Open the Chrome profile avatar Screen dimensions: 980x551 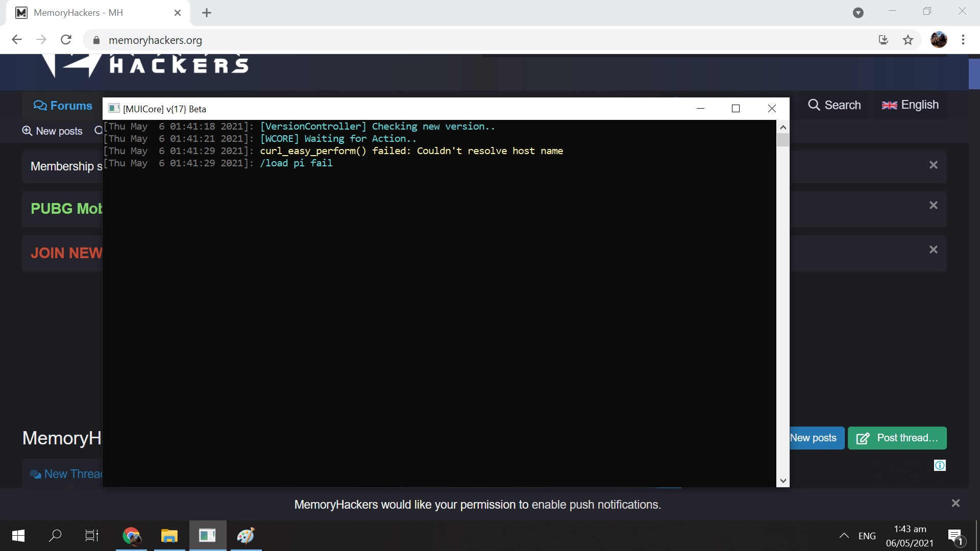939,40
